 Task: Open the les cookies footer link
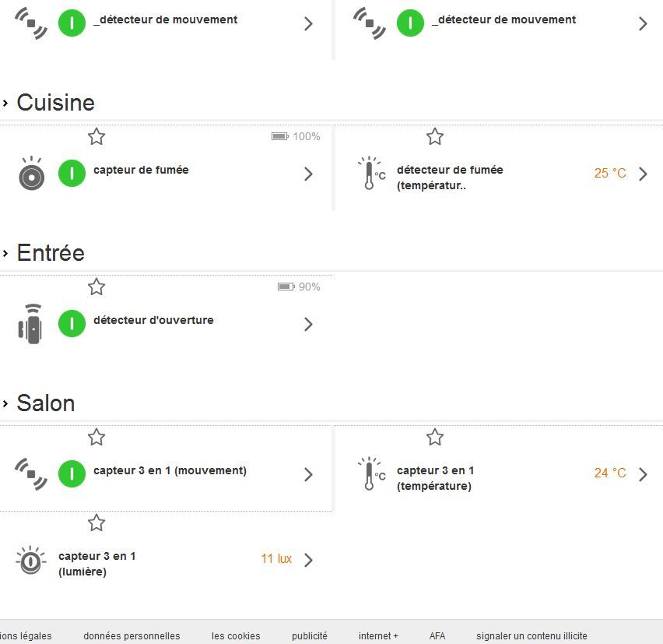tap(236, 636)
